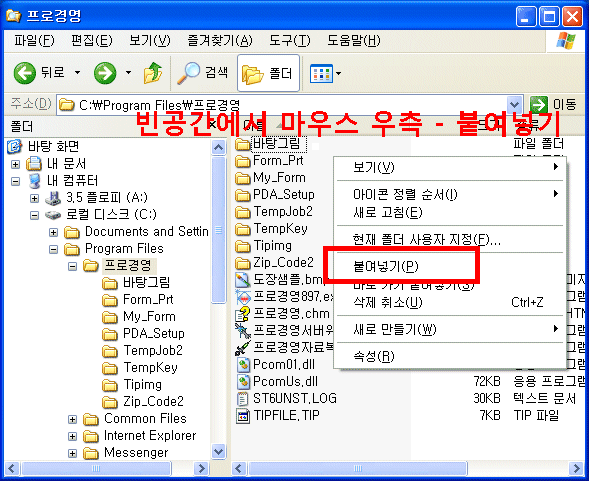Click the green Go arrow button
This screenshot has height=481, width=589.
point(539,104)
